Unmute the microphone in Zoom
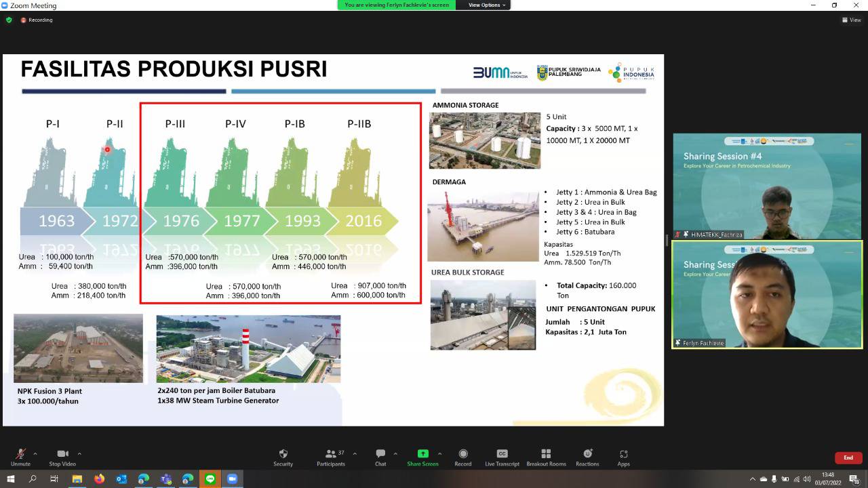The width and height of the screenshot is (868, 488). click(20, 457)
